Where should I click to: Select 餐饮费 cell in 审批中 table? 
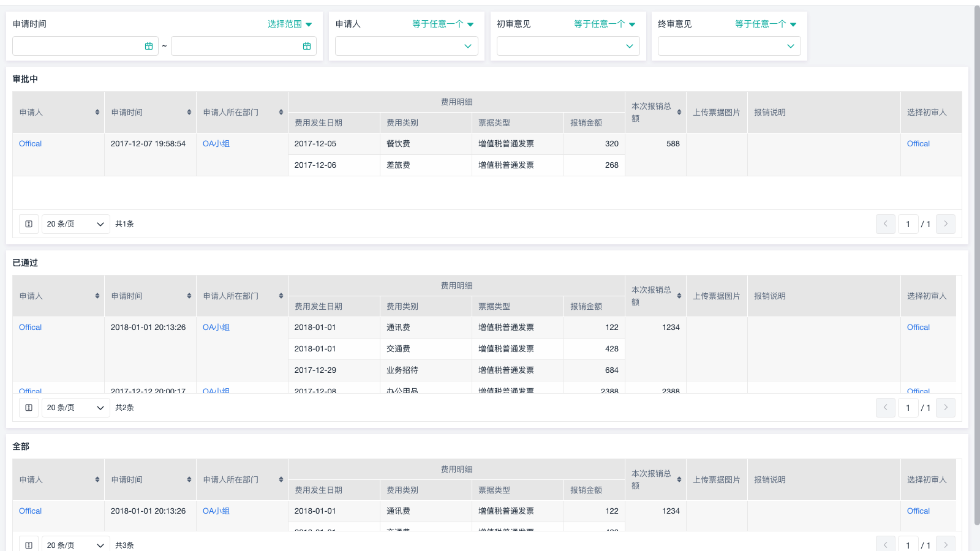(x=426, y=144)
